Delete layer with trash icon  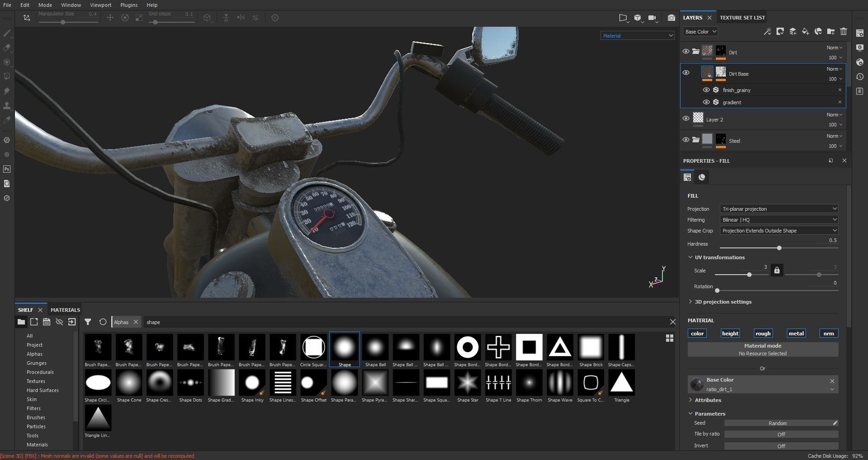click(843, 31)
